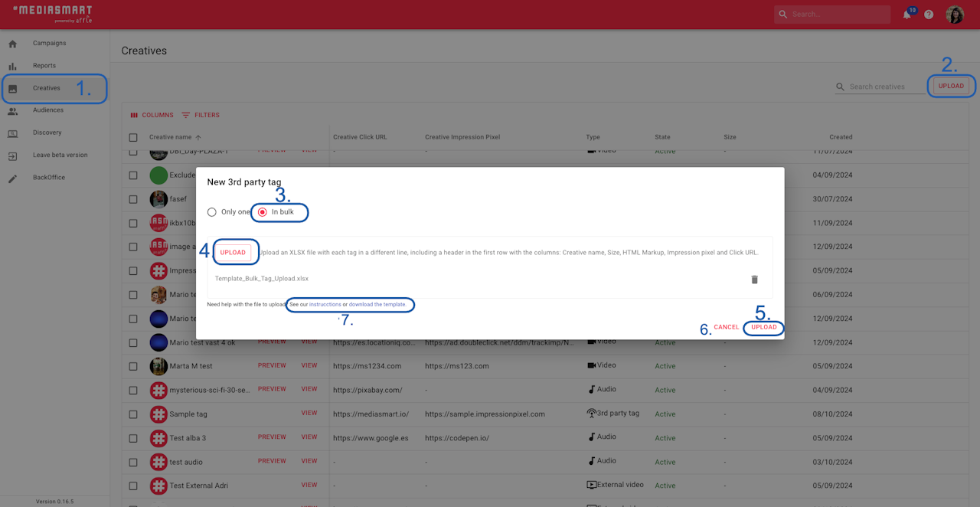Open the notifications bell

907,15
